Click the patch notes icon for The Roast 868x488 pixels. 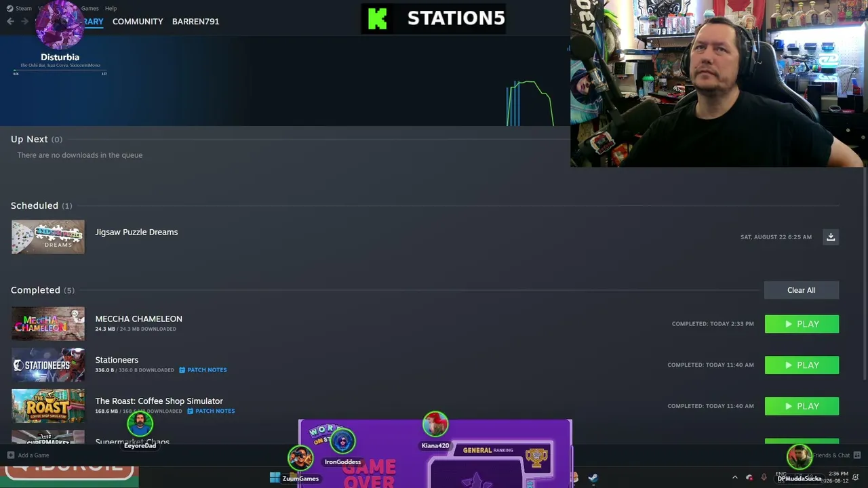[190, 411]
